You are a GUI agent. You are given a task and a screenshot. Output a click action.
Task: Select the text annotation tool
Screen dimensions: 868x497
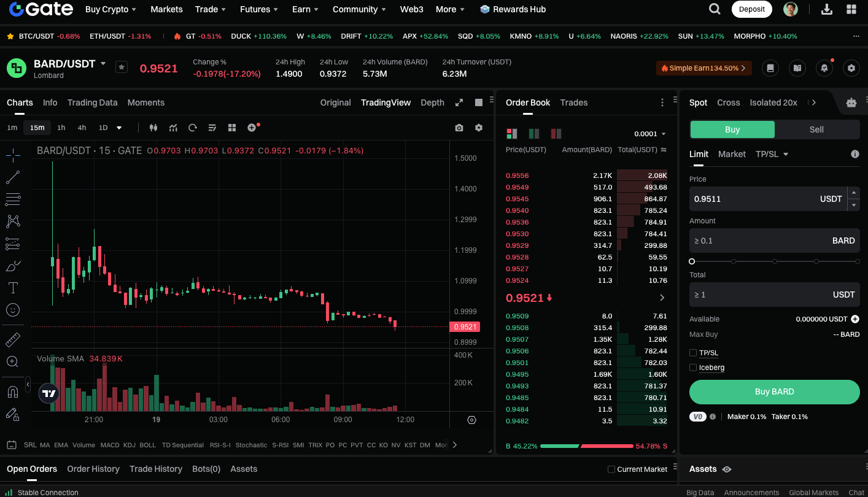point(13,288)
